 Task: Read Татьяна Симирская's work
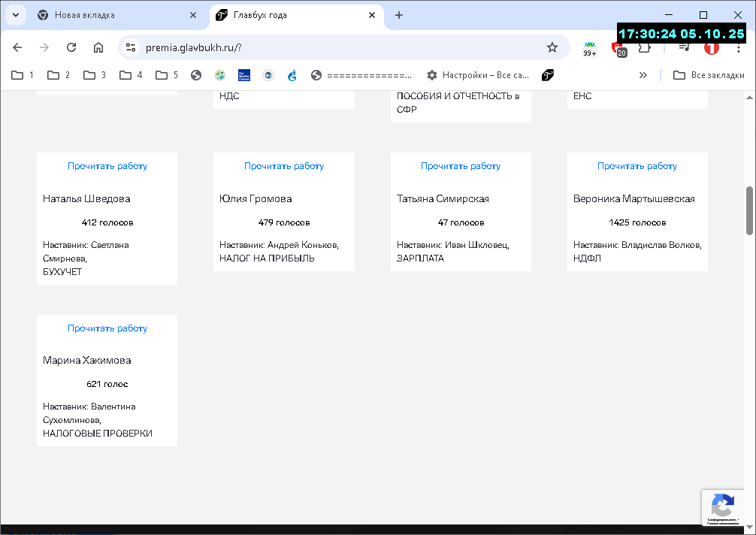click(x=461, y=166)
